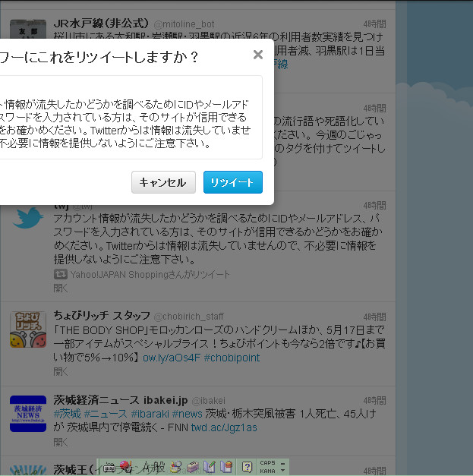Click the retweet icon beside Yahoo!JAPAN Shopping
The width and height of the screenshot is (473, 476).
(61, 274)
